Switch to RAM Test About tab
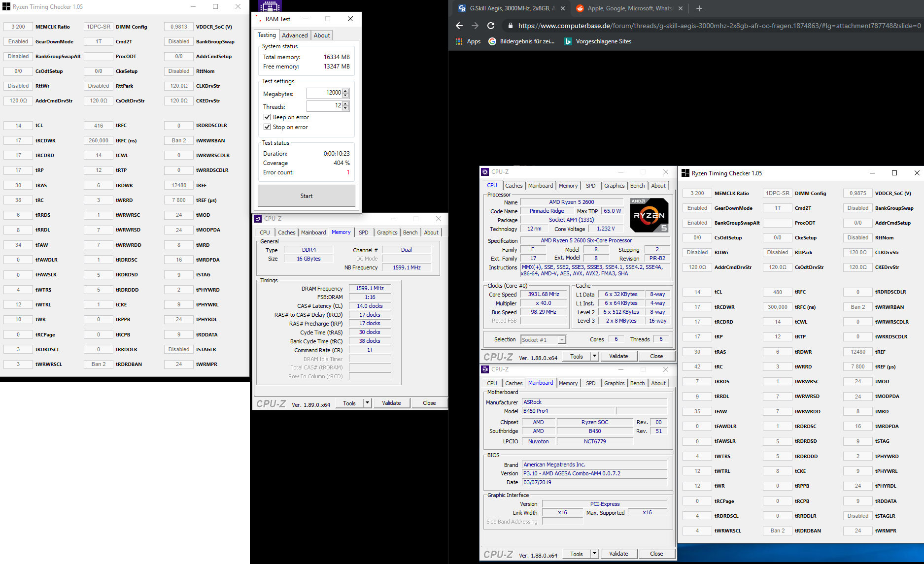 [x=322, y=35]
